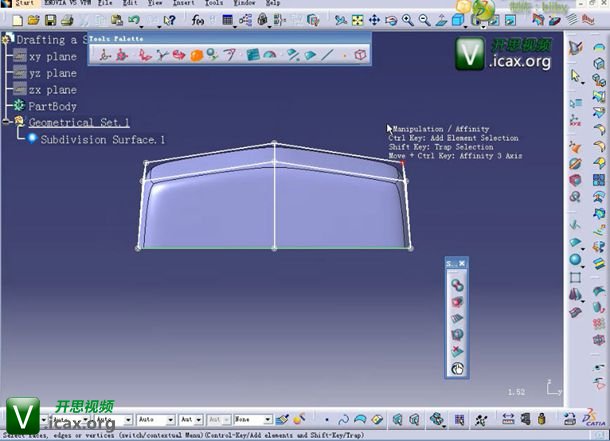The height and width of the screenshot is (441, 610).
Task: Undo the last action
Action: [133, 19]
